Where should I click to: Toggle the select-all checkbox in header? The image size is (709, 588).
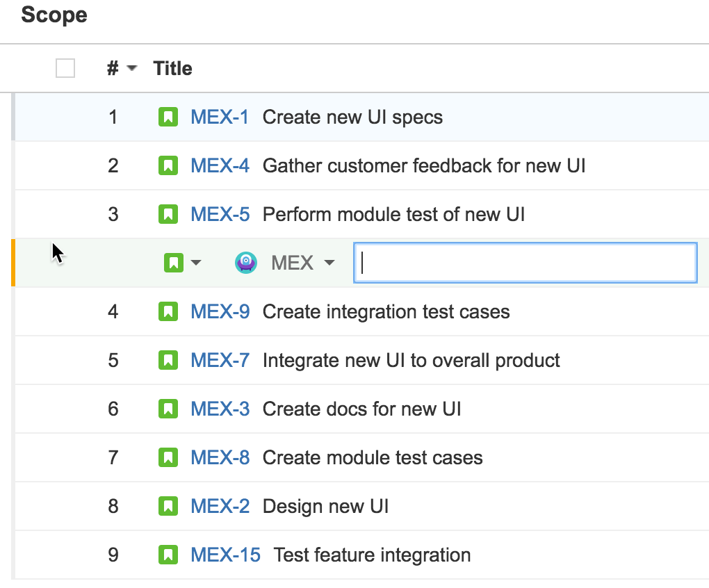click(65, 68)
